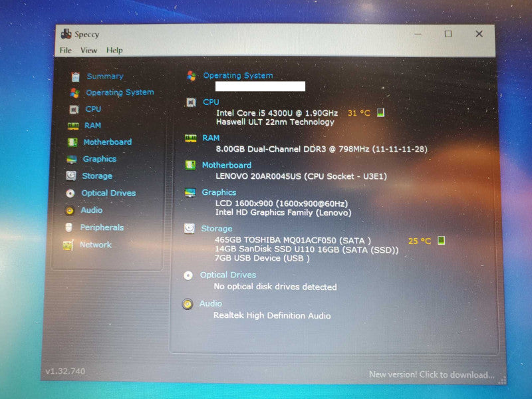Screen dimensions: 532x399
Task: Select the No optical disk drives detected text
Action: pos(275,287)
